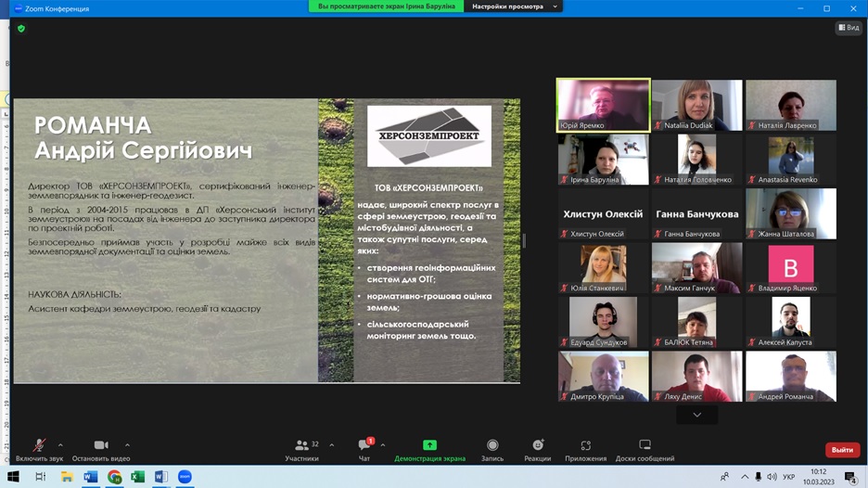Click slide title РОМАНЧА Андрій Сергійович
Viewport: 868px width, 488px height.
click(144, 138)
